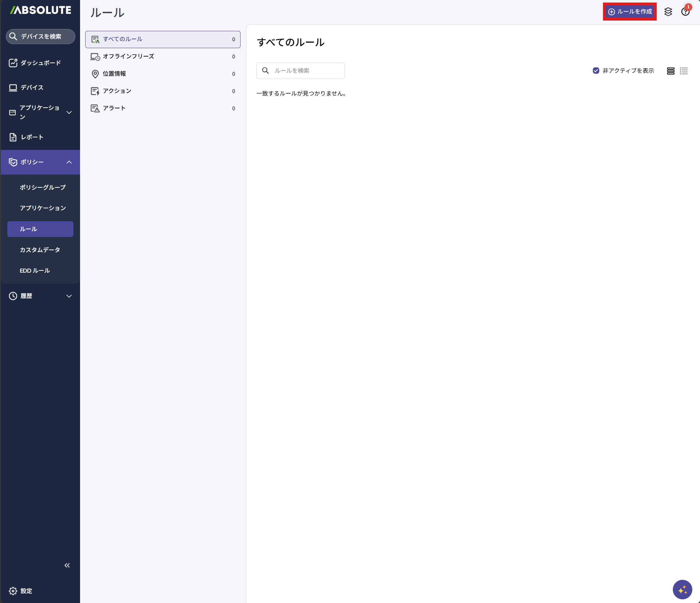Click the ポリシー shield icon
Viewport: 700px width, 603px height.
(x=13, y=162)
